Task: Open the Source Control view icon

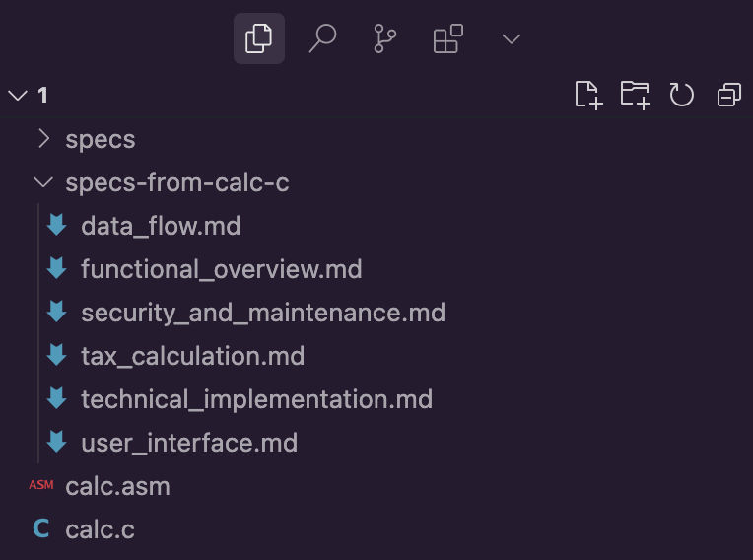Action: 384,38
